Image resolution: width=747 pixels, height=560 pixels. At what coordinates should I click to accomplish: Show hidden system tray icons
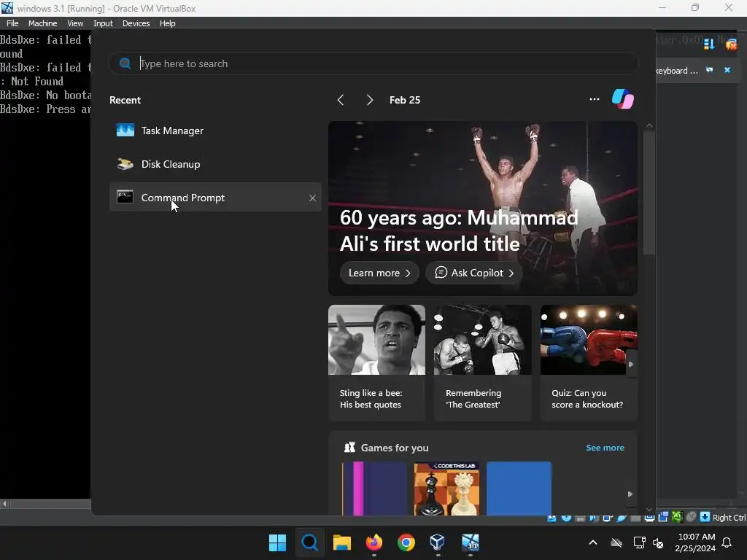tap(593, 542)
